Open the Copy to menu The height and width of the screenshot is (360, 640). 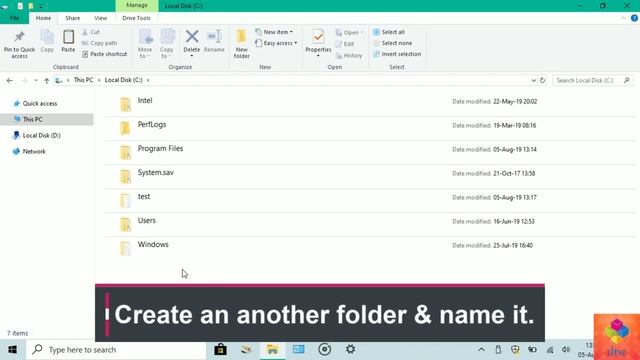(167, 44)
